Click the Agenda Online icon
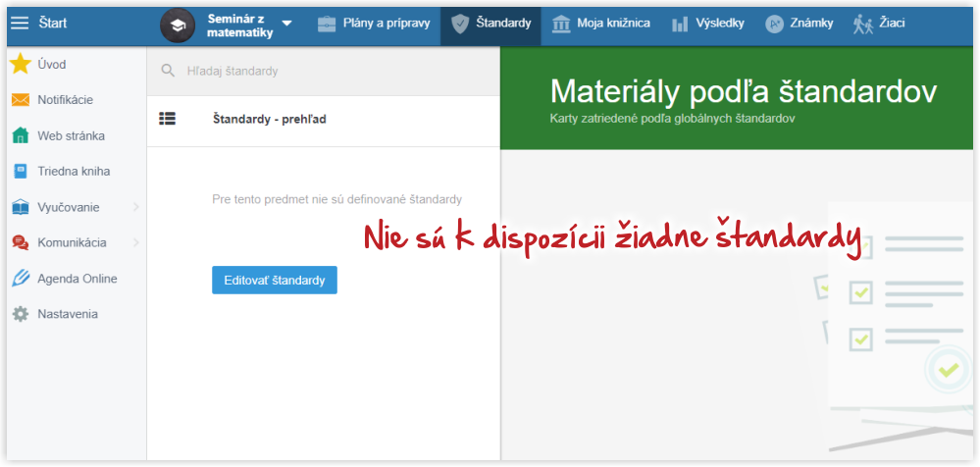 point(21,279)
